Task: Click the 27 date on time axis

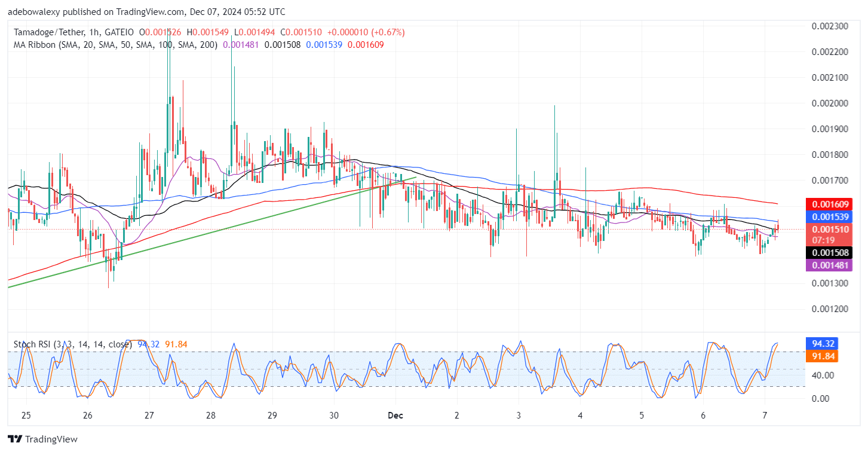Action: (149, 415)
